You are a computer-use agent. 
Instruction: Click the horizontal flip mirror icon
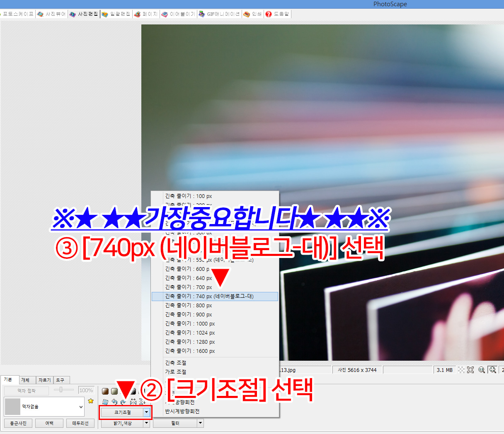pos(133,402)
